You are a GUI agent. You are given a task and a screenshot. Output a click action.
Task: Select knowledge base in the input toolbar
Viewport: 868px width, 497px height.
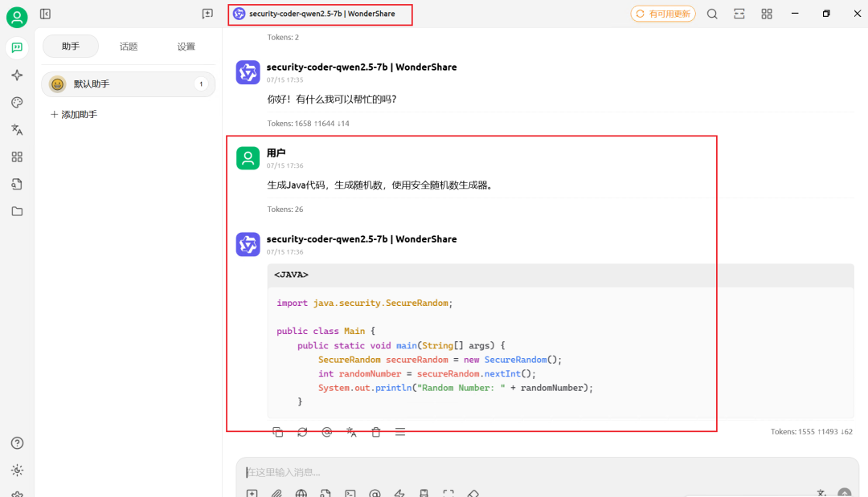pos(325,493)
